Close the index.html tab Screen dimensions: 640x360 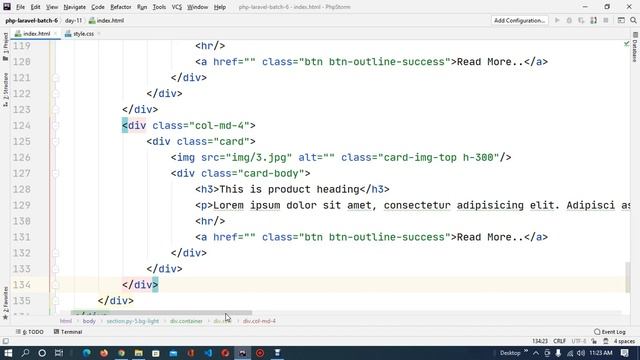[55, 34]
